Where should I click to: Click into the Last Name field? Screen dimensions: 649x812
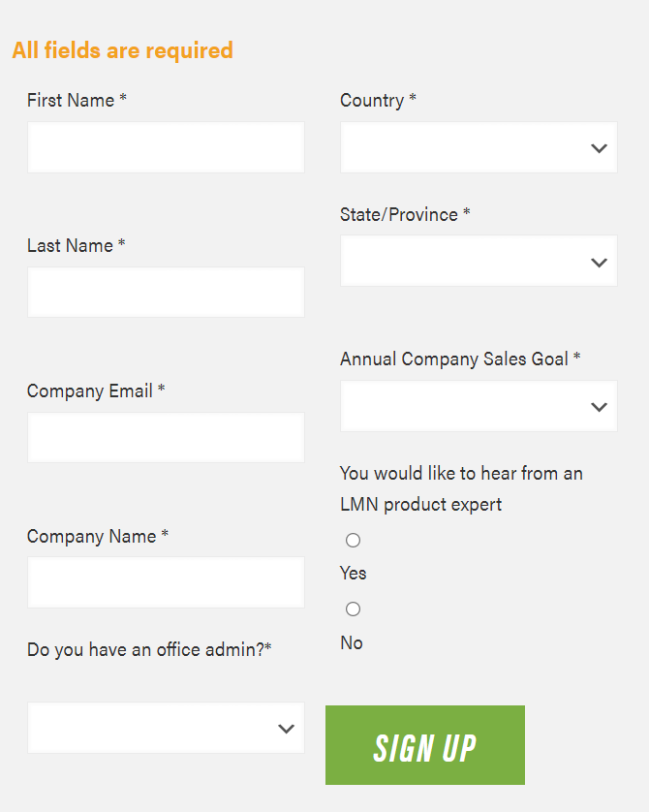point(166,292)
